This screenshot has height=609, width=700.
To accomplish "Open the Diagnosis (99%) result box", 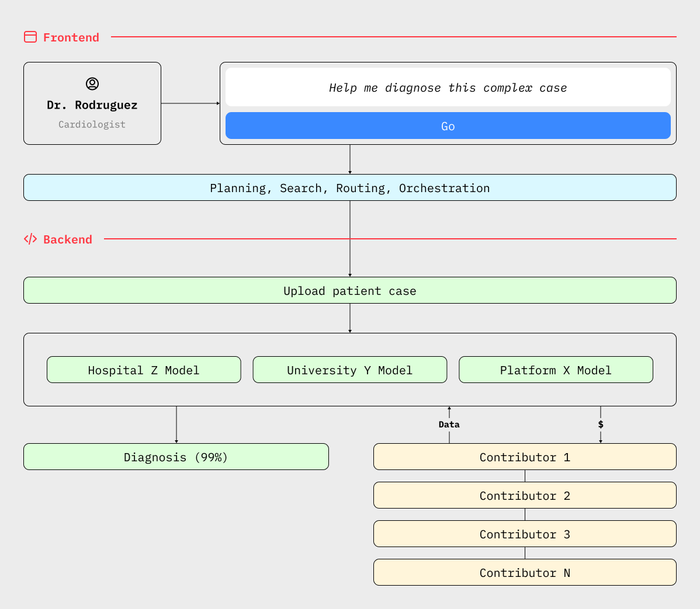I will click(x=176, y=457).
